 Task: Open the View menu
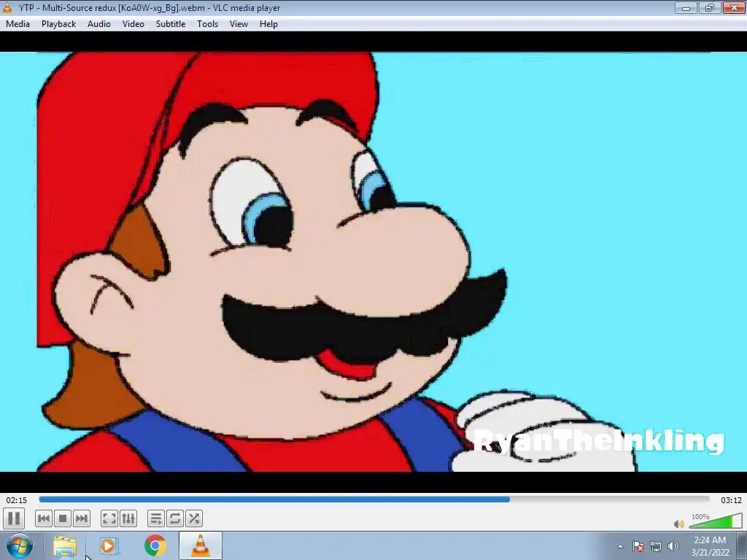(x=239, y=24)
